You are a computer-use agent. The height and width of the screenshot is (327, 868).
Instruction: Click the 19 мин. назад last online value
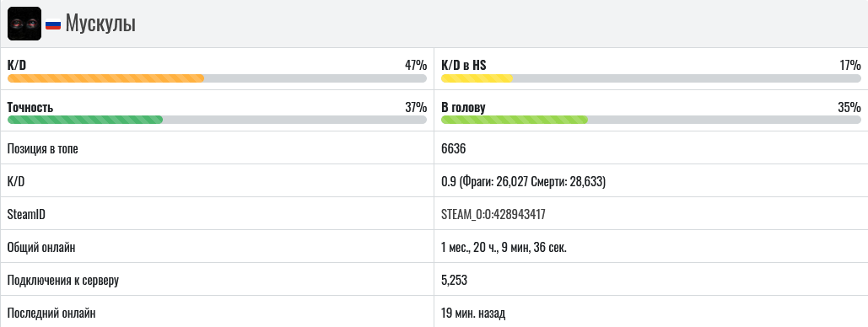point(473,314)
